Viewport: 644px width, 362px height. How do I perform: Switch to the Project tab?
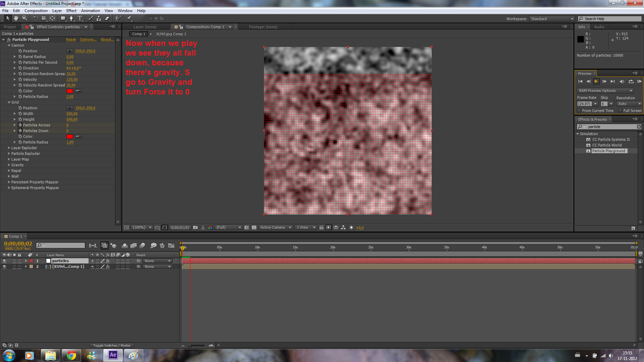pos(10,27)
